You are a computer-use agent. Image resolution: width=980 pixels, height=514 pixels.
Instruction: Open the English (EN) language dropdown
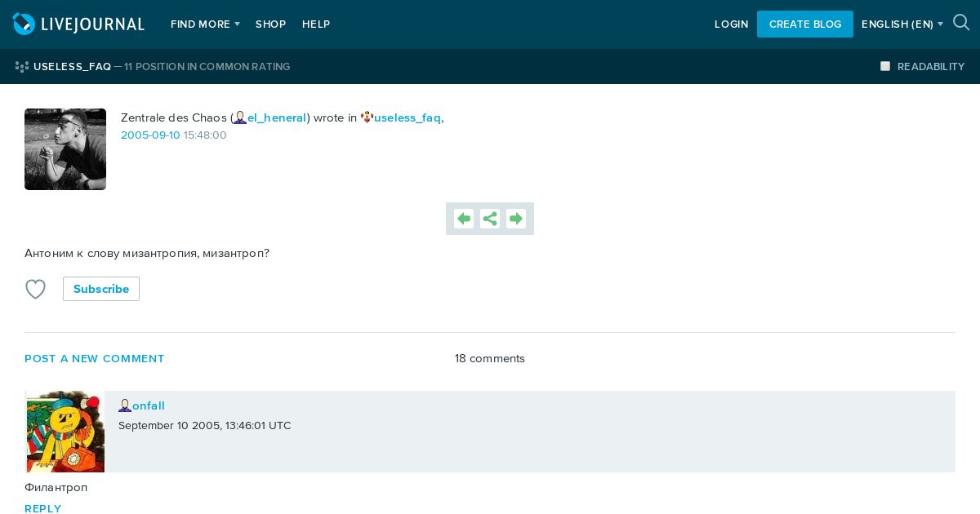(902, 24)
